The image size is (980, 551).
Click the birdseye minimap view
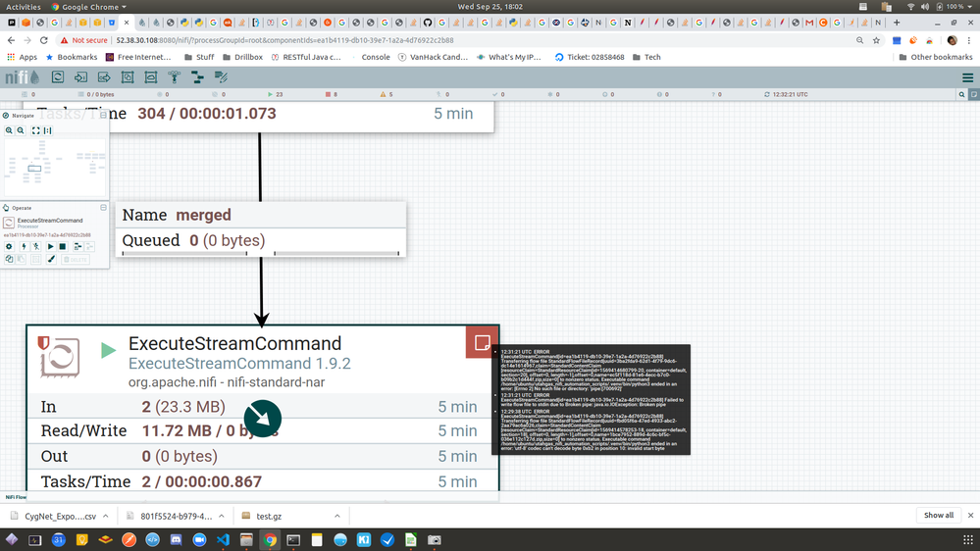click(55, 168)
